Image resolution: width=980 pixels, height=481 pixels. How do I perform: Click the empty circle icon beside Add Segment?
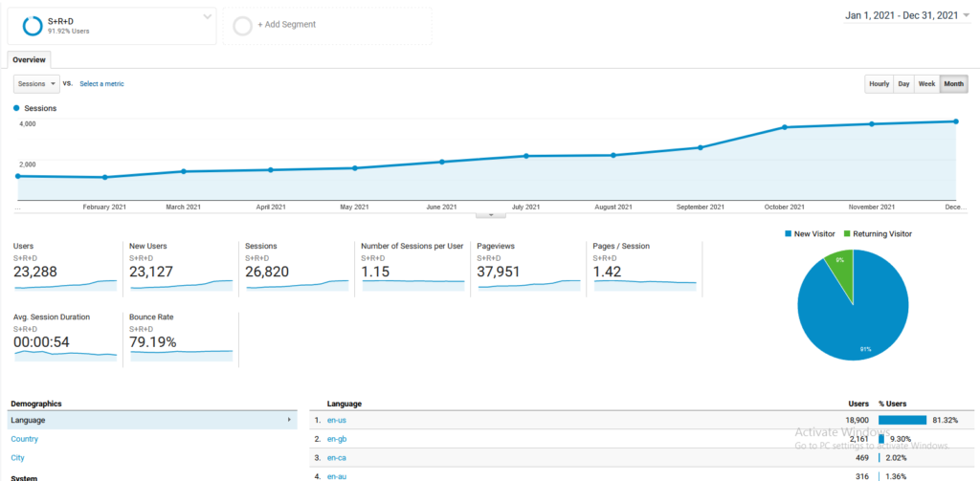click(x=243, y=25)
